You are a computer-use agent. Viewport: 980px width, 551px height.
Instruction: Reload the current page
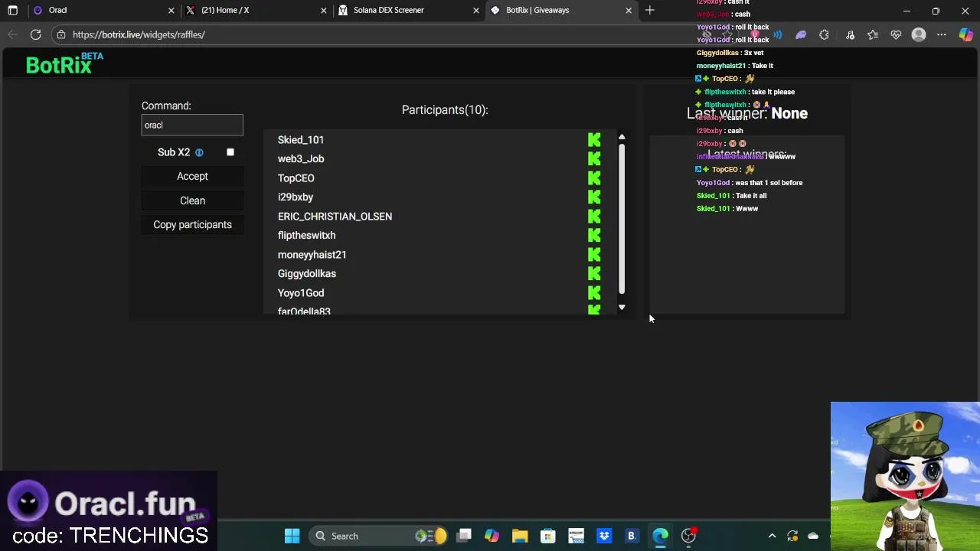pyautogui.click(x=35, y=34)
